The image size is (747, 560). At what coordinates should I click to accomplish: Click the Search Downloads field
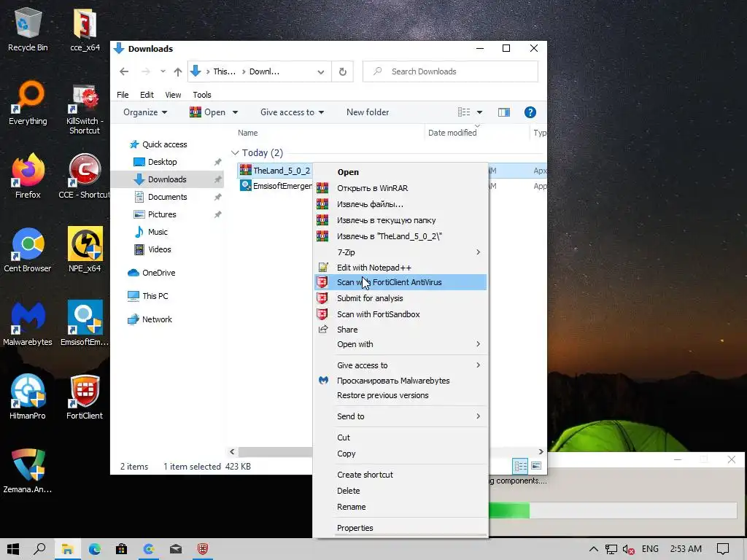point(450,71)
